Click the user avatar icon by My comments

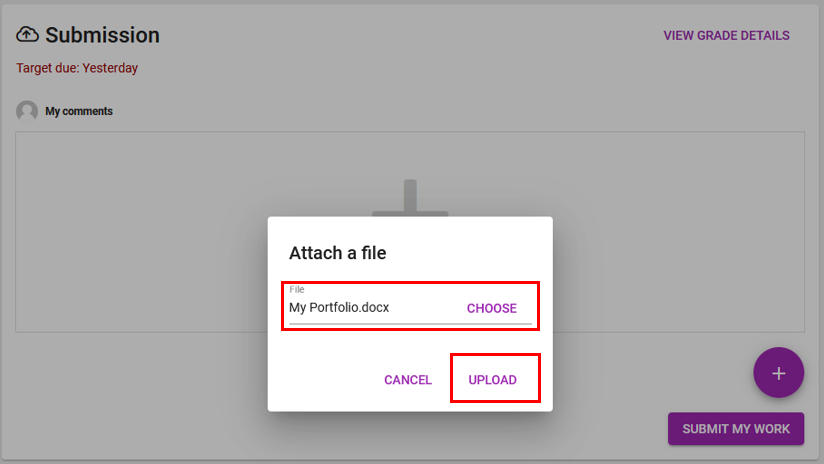coord(27,111)
